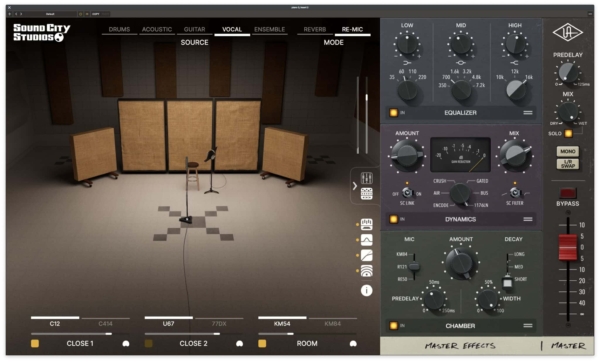Screen dimensions: 600x362
Task: Click the Close 1 headphone solo icon
Action: [x=126, y=344]
